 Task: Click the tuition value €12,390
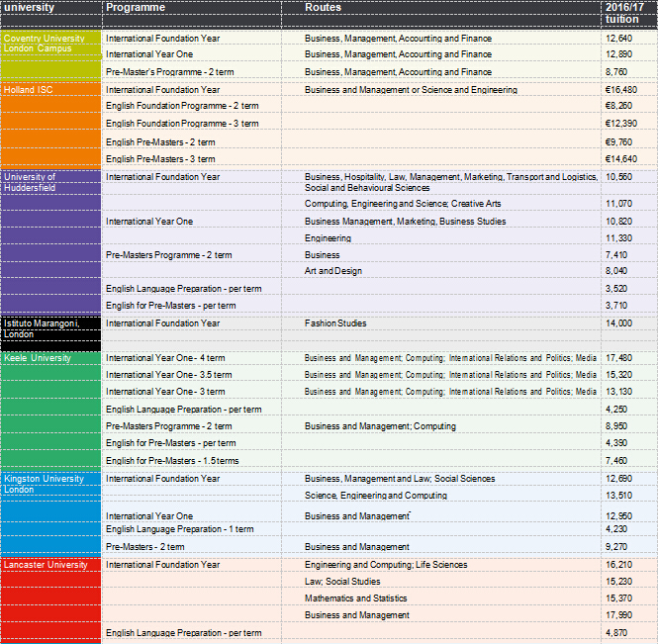pyautogui.click(x=621, y=124)
